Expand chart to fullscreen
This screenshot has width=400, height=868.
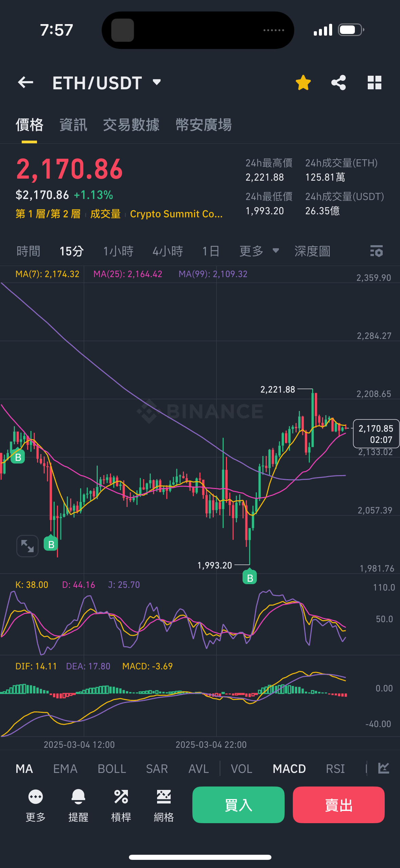(27, 546)
